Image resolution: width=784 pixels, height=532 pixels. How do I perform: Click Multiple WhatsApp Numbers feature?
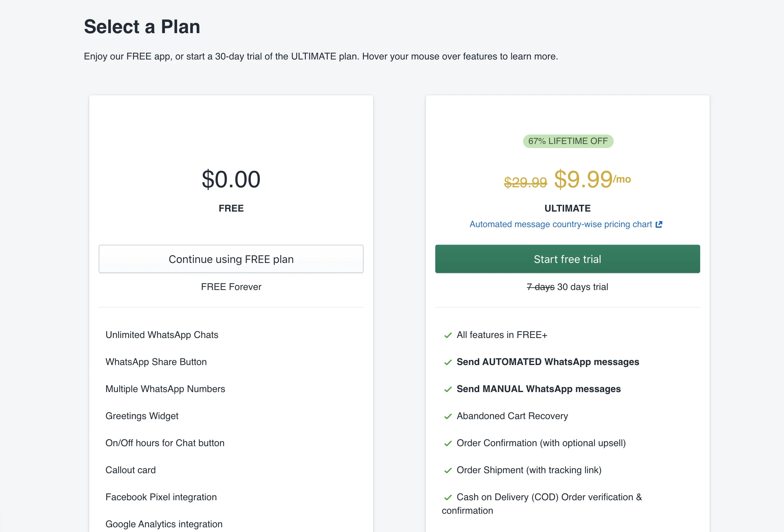165,389
